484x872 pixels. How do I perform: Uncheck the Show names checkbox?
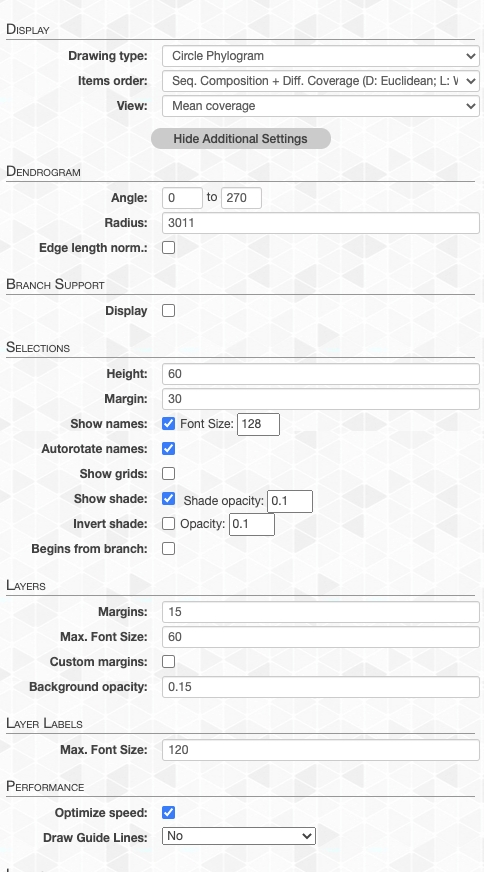[169, 424]
